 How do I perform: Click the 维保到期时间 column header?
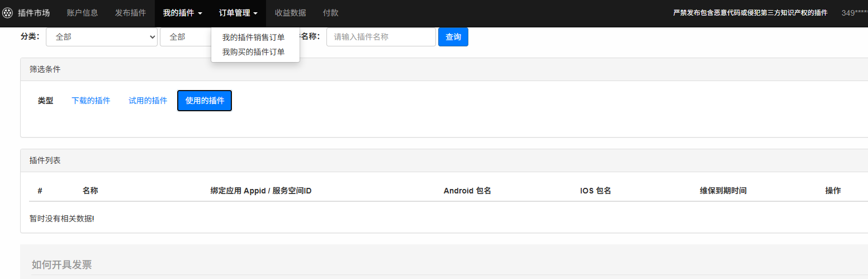point(723,191)
